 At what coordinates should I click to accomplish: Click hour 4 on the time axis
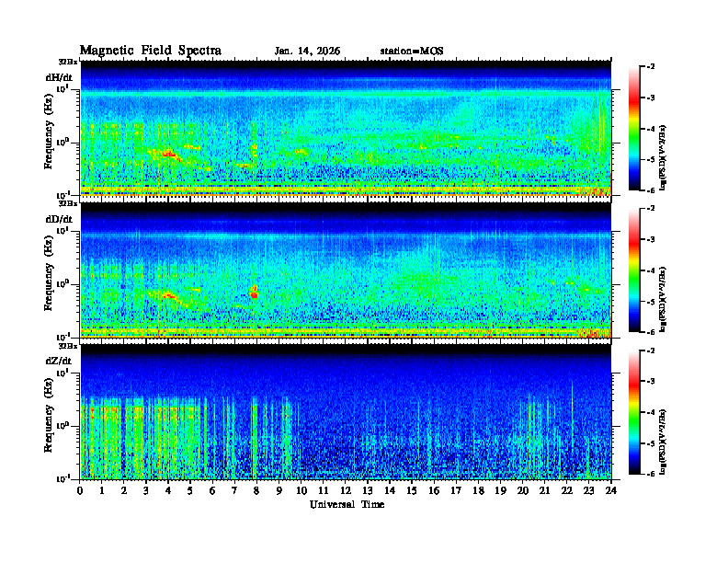(x=168, y=490)
